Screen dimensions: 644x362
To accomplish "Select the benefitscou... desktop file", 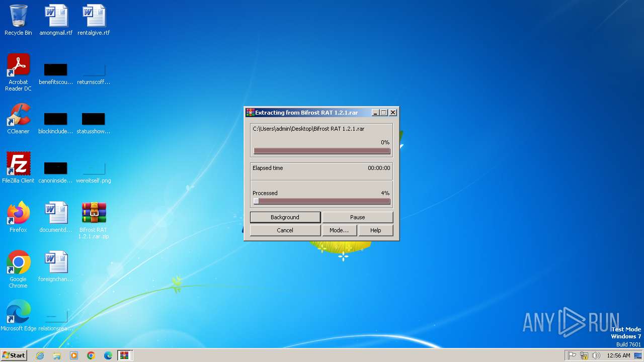I will [x=56, y=73].
